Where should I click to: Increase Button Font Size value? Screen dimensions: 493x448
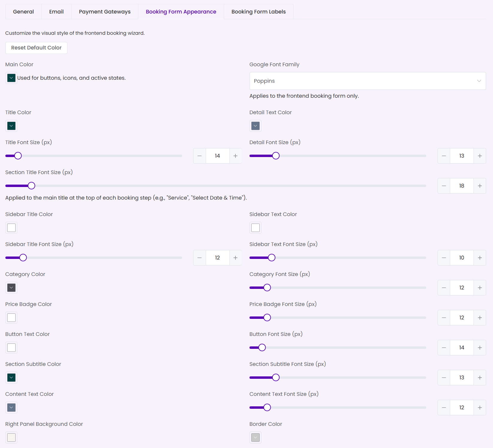coord(480,348)
